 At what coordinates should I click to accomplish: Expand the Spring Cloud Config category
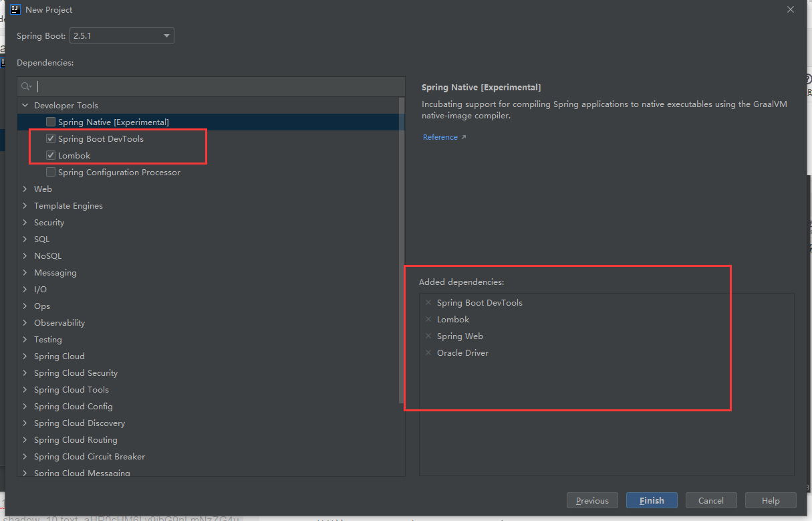(25, 406)
